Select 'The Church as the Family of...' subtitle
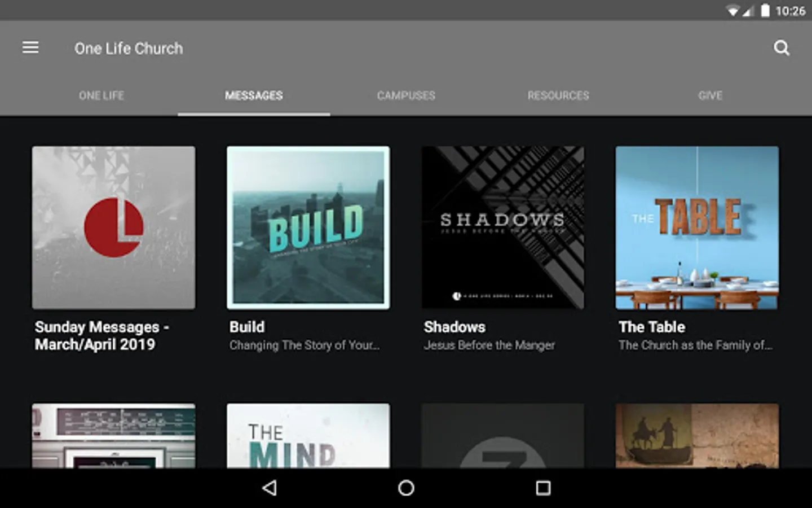The height and width of the screenshot is (508, 812). click(x=696, y=345)
